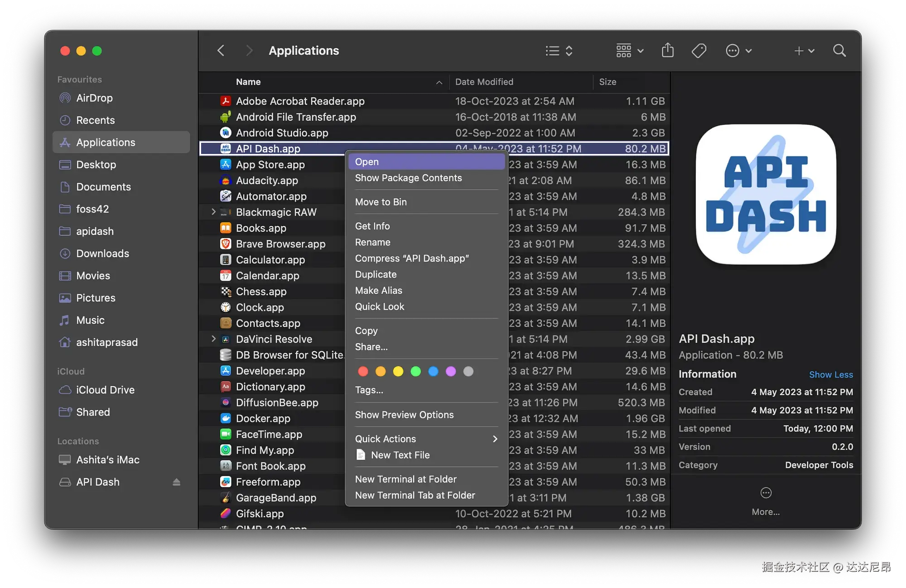This screenshot has width=906, height=588.
Task: Open AirDrop in the sidebar
Action: pyautogui.click(x=94, y=98)
